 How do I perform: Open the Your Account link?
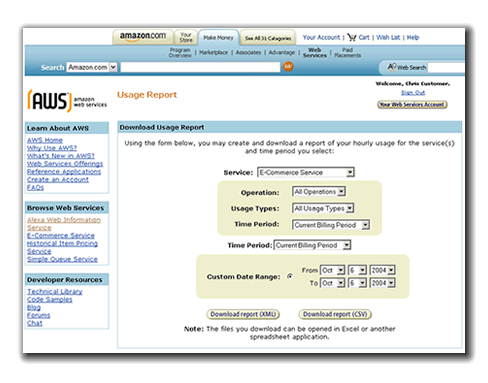point(321,37)
